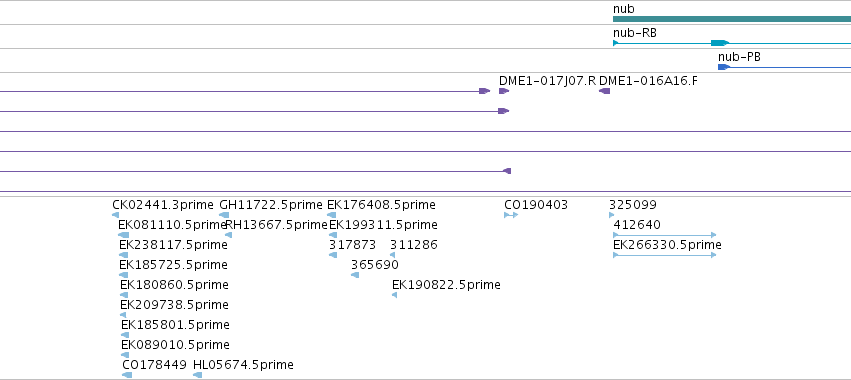Click EK199311.5prime EST label
851x380 pixels.
[x=383, y=225]
